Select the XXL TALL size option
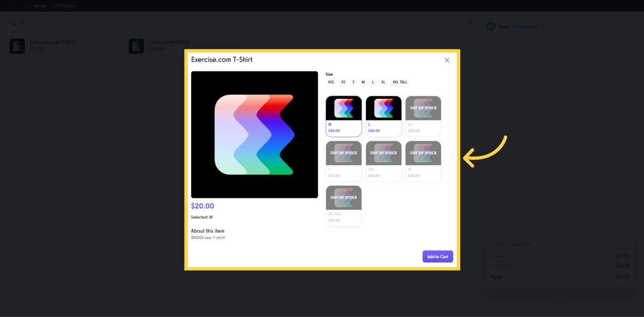 (x=400, y=82)
